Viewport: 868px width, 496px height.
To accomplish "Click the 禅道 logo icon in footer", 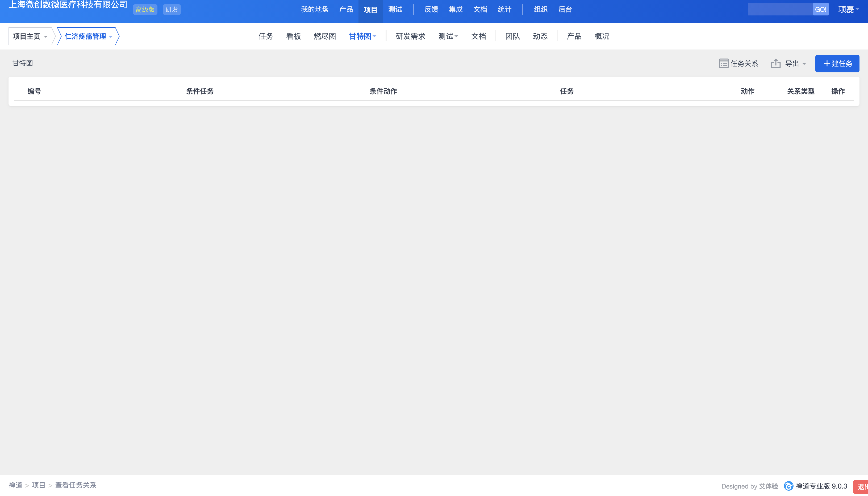I will pos(788,486).
